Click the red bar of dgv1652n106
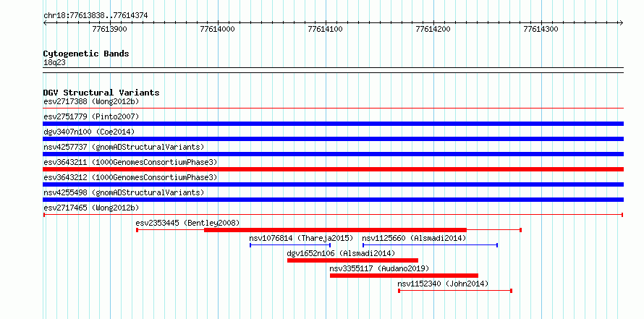 (x=353, y=260)
